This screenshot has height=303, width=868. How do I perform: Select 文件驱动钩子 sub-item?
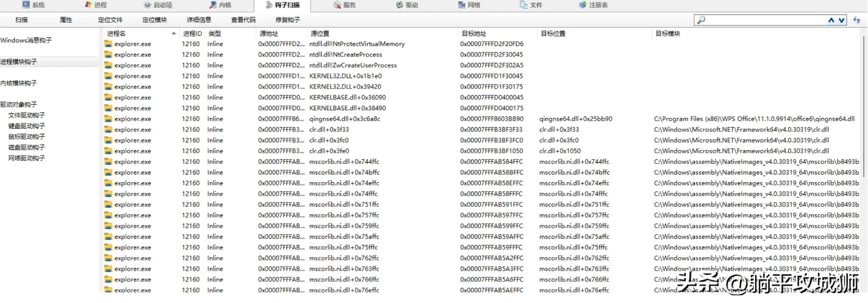pyautogui.click(x=27, y=115)
